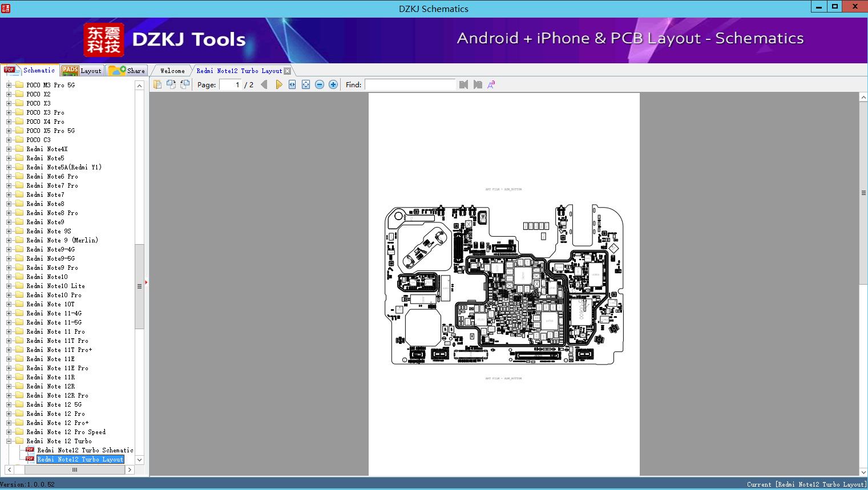Expand the POCO X3 Pro folder
Image resolution: width=868 pixels, height=490 pixels.
tap(9, 112)
